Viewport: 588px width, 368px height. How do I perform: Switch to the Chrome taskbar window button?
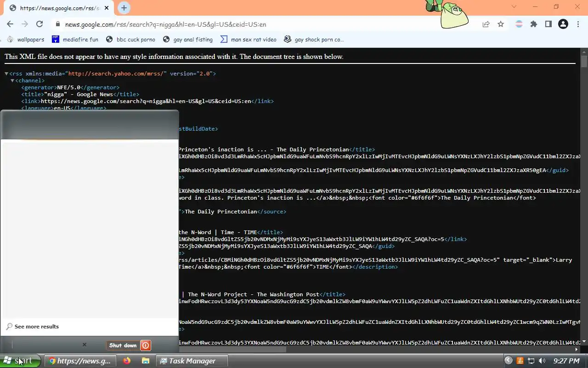(80, 361)
